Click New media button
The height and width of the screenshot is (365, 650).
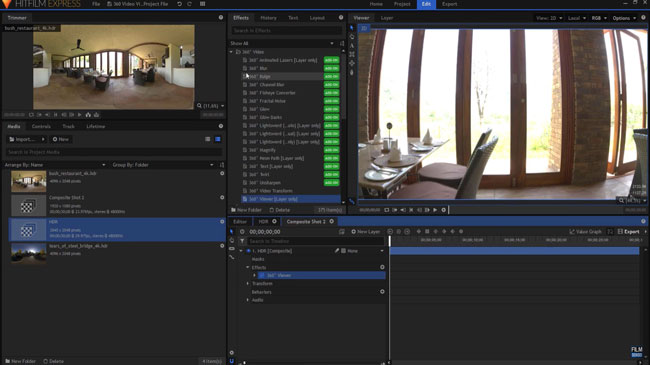coord(61,139)
